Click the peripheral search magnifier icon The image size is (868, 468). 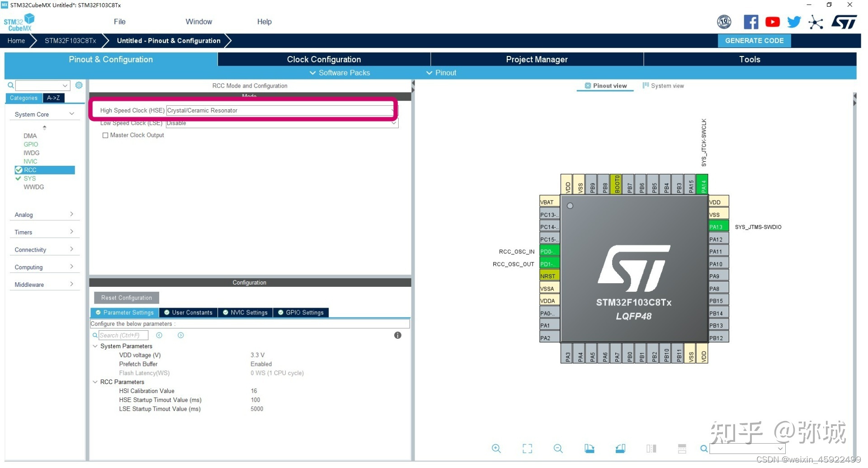point(11,85)
